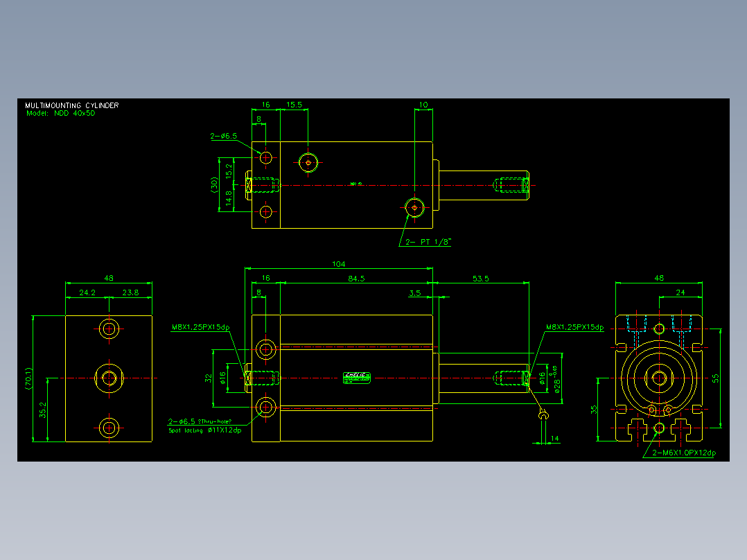Click the "14" wrench flat dimension
This screenshot has height=560, width=747.
tap(554, 439)
